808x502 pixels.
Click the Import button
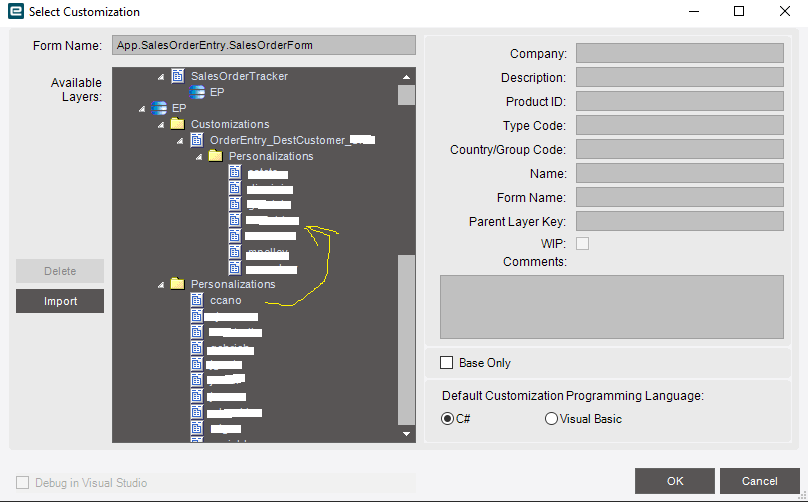[x=60, y=301]
